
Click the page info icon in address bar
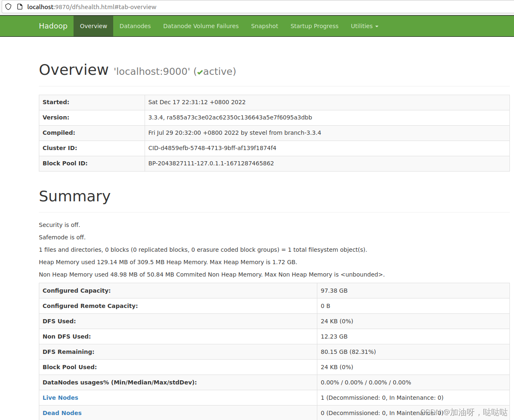click(19, 7)
